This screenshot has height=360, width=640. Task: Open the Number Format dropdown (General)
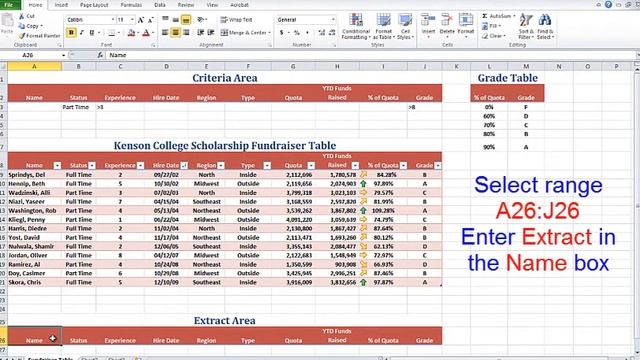coord(333,20)
